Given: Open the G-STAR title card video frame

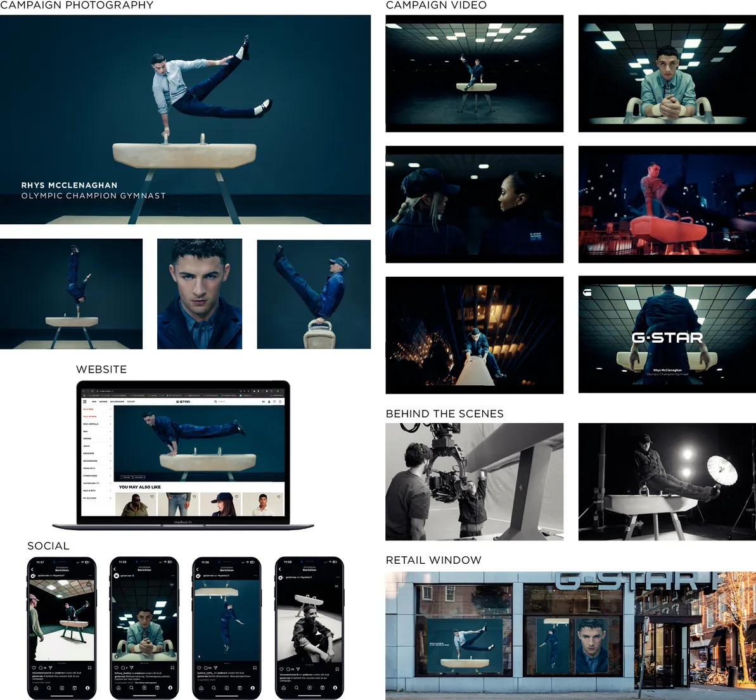Looking at the screenshot, I should (667, 334).
